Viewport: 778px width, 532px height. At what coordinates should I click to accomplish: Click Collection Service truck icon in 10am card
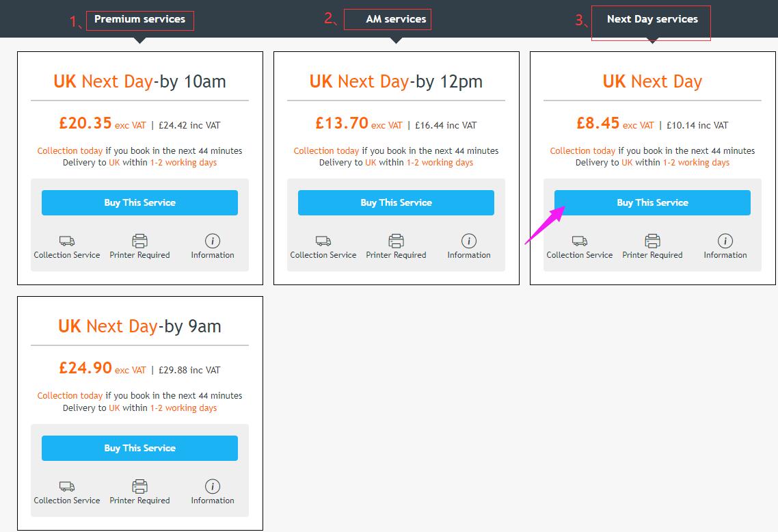click(x=67, y=241)
